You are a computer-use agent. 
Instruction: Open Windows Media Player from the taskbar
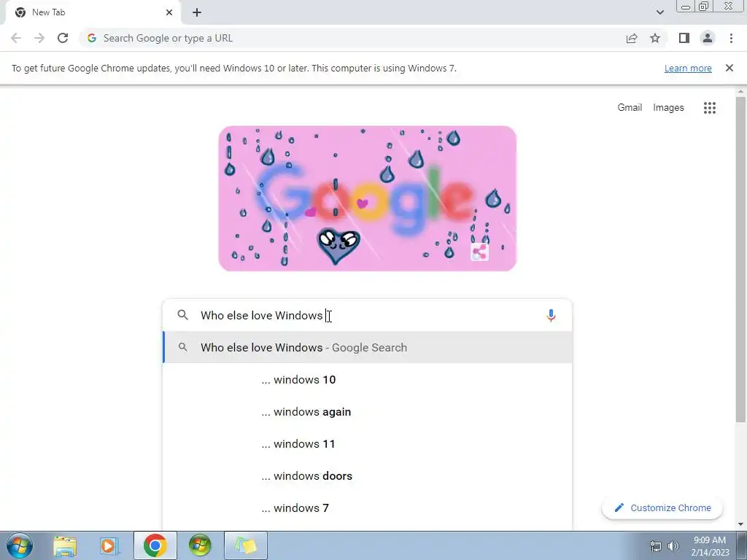pos(109,545)
